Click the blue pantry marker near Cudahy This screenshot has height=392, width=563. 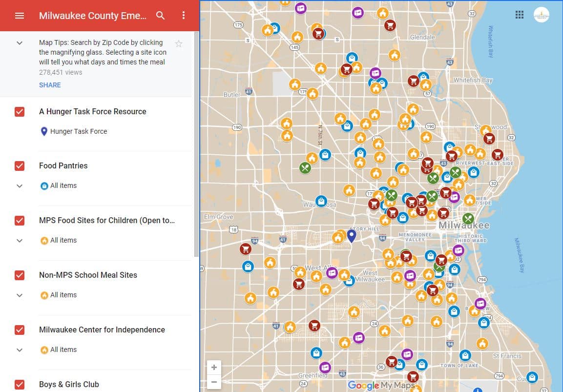(532, 377)
